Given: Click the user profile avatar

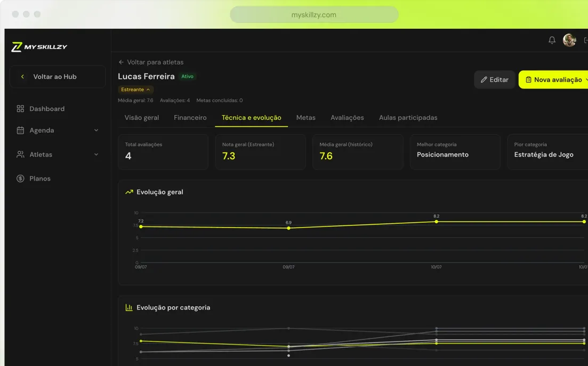Looking at the screenshot, I should click(x=569, y=40).
